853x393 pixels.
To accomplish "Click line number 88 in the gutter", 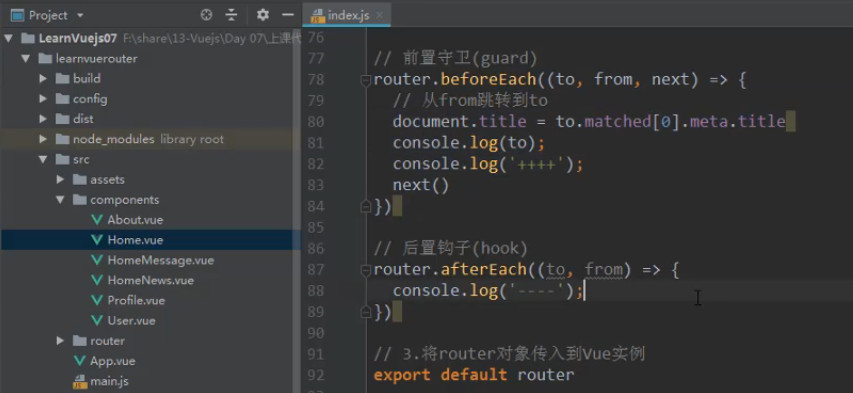I will [316, 291].
